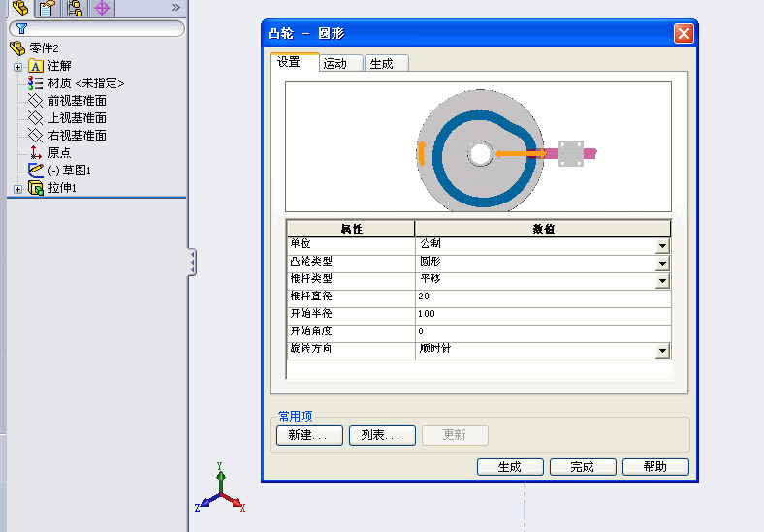
Task: Click the 材质 <未指定> label
Action: coord(85,83)
